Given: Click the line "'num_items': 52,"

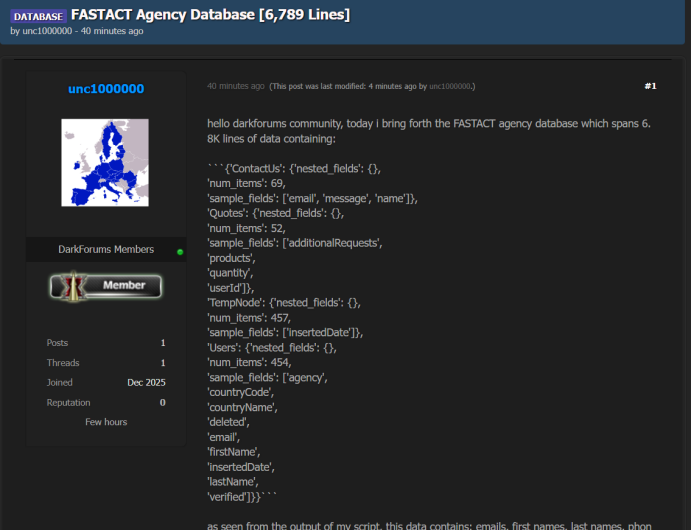Looking at the screenshot, I should [x=246, y=228].
